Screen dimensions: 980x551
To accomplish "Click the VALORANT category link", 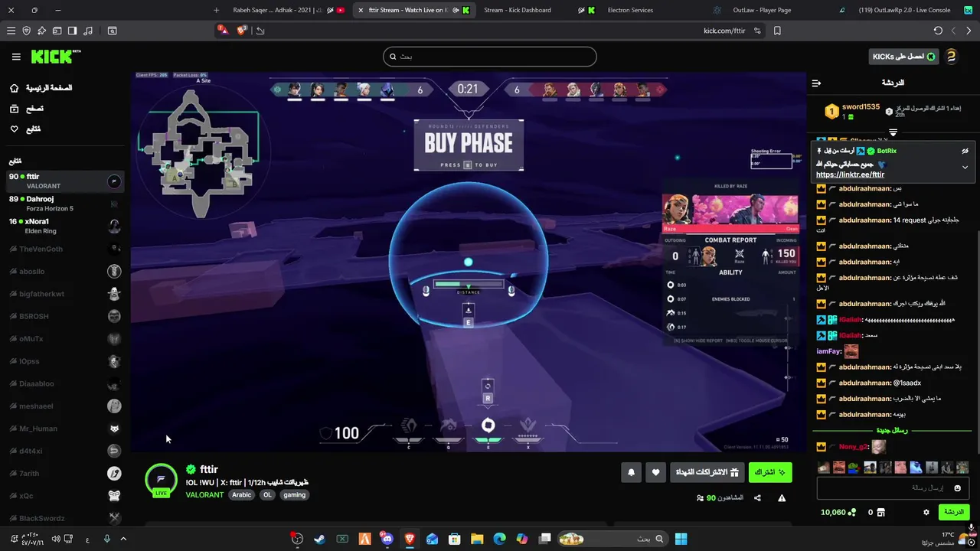I will point(204,495).
